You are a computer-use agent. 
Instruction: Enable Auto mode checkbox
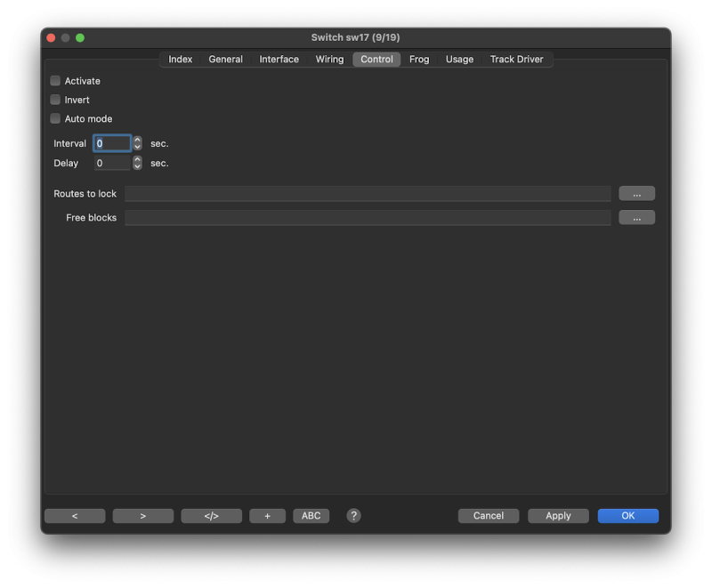[55, 118]
